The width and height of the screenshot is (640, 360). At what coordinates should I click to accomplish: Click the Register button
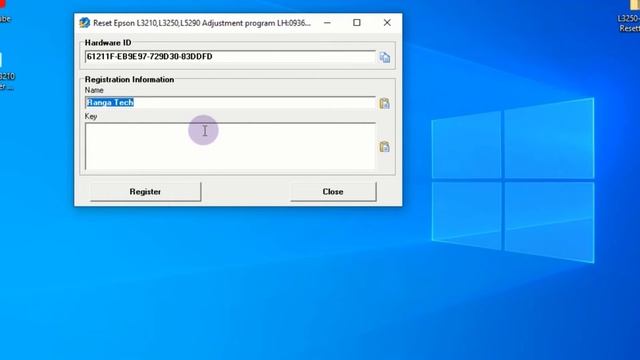tap(145, 191)
